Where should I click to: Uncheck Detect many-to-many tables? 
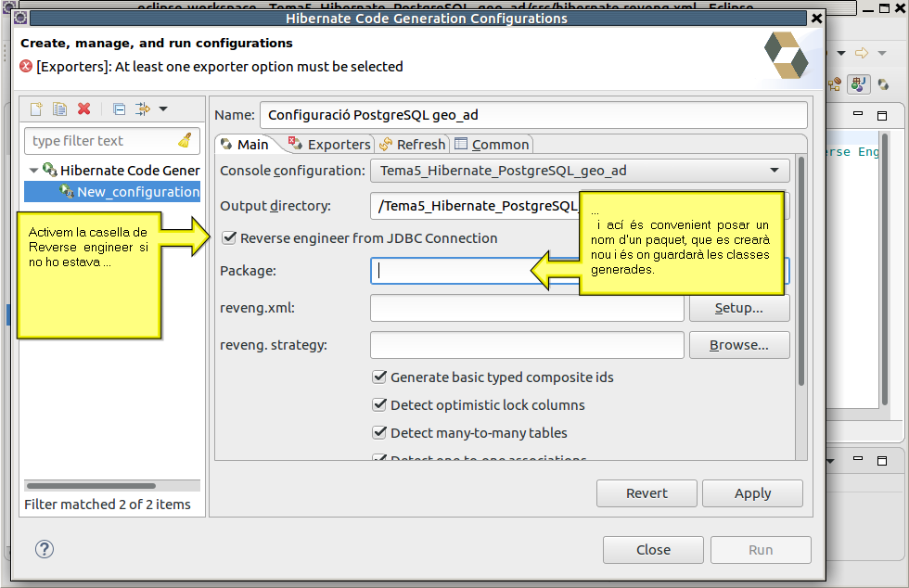(379, 432)
